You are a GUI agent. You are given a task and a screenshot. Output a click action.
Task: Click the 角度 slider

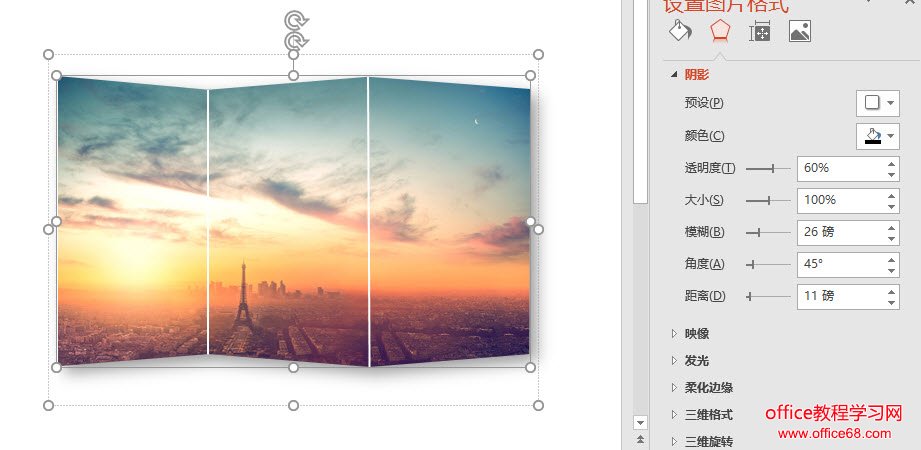(x=768, y=265)
